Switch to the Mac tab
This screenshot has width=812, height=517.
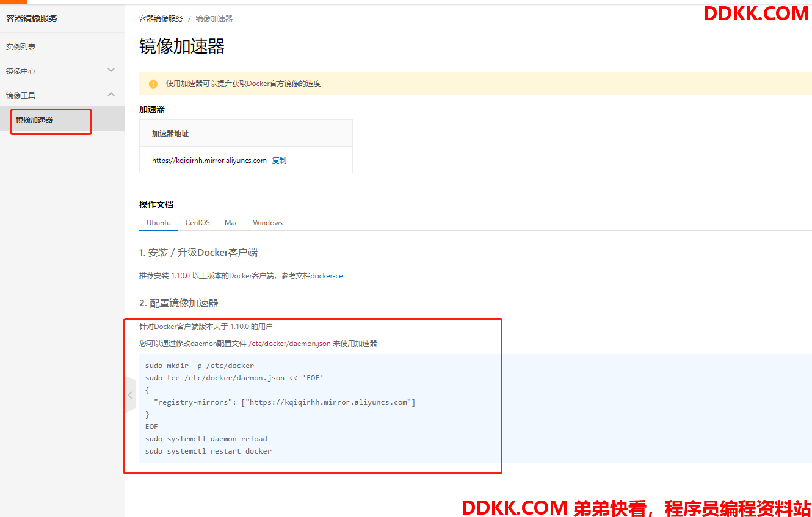coord(231,223)
